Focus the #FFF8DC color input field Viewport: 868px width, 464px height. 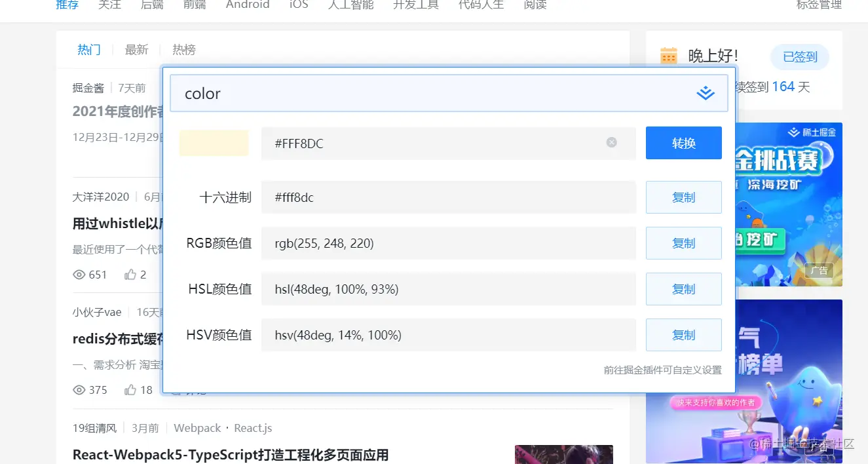(x=448, y=144)
